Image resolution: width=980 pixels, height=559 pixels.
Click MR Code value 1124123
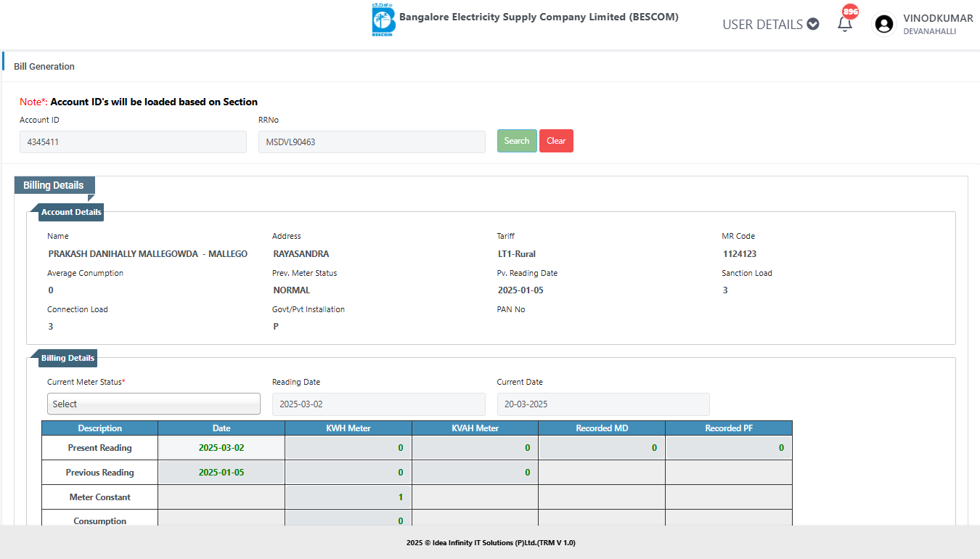tap(740, 254)
